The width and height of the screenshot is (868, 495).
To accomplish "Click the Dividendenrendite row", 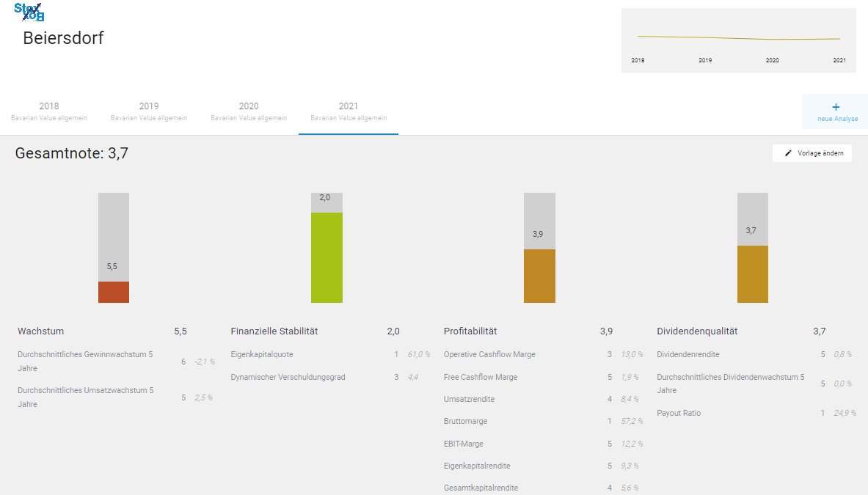I will (756, 354).
